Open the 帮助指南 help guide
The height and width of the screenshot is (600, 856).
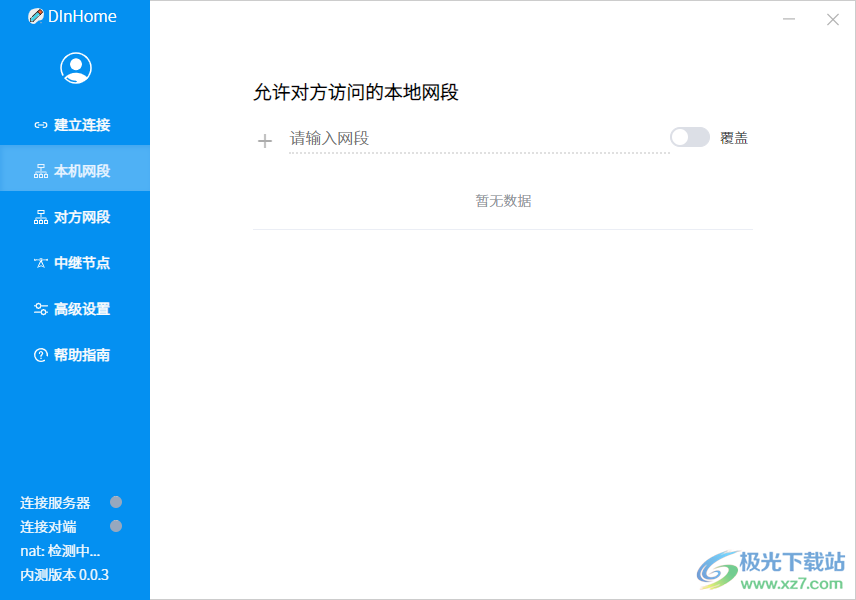[75, 355]
